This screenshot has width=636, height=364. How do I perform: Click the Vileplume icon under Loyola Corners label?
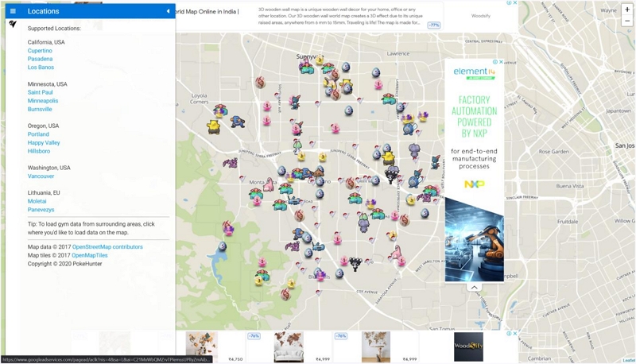click(221, 110)
